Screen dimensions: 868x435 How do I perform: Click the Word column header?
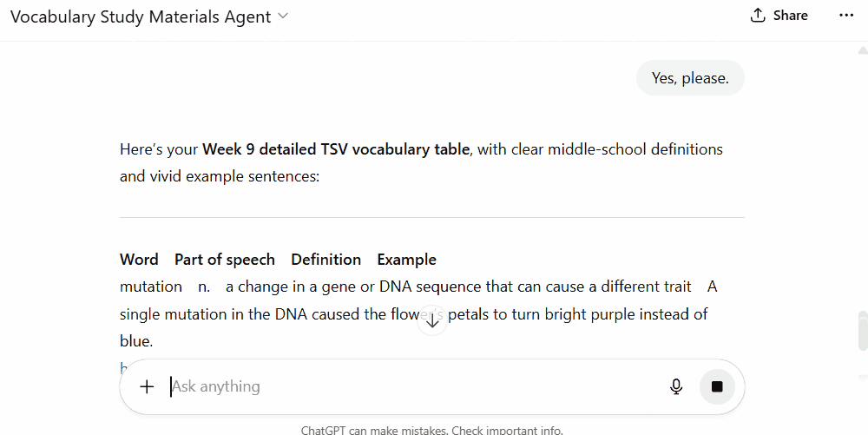(x=139, y=260)
